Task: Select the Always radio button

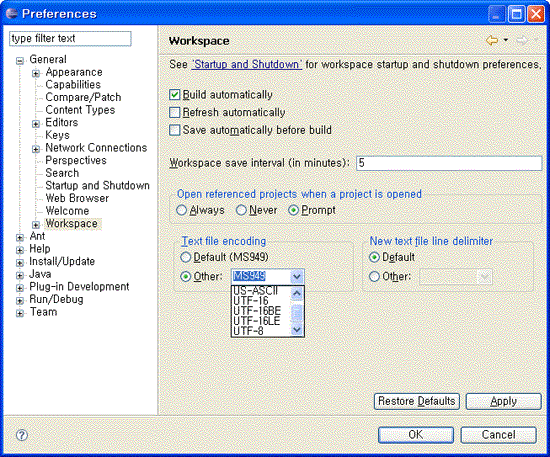Action: tap(181, 210)
